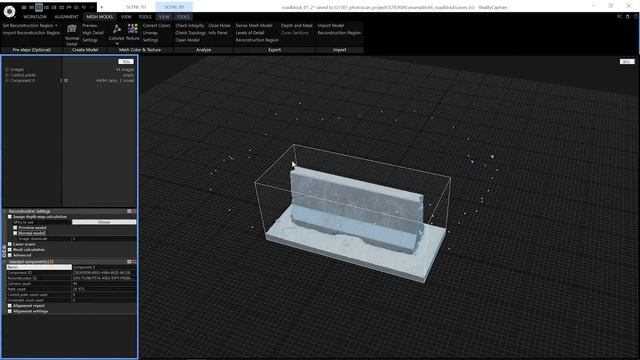Viewport: 640px width, 360px height.
Task: Open the WORKFLOW ribbon tab
Action: [x=35, y=17]
